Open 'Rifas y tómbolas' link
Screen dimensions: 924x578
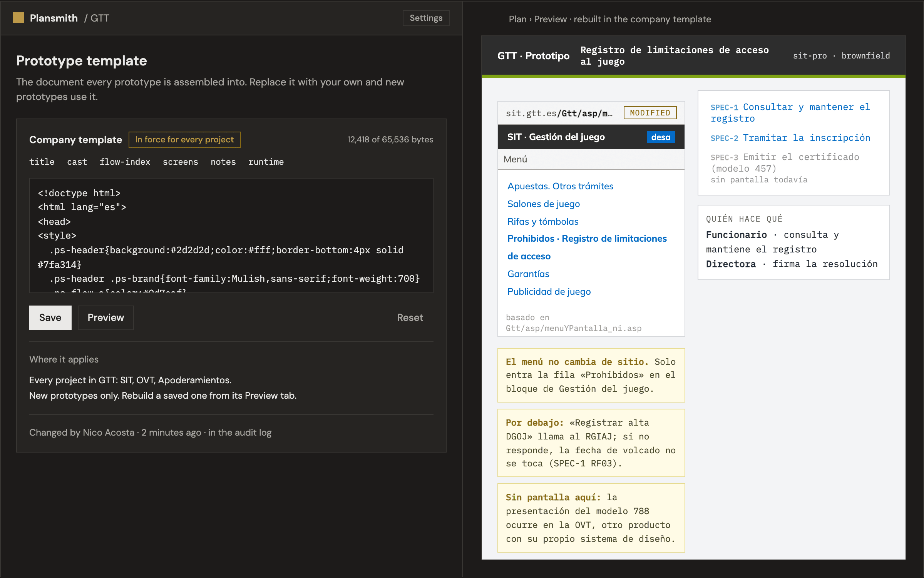click(x=543, y=222)
